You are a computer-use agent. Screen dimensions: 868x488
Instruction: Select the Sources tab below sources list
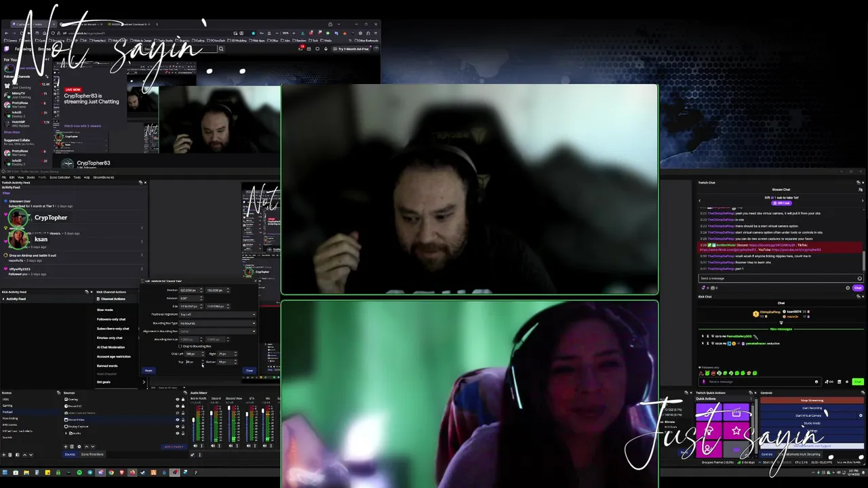70,454
